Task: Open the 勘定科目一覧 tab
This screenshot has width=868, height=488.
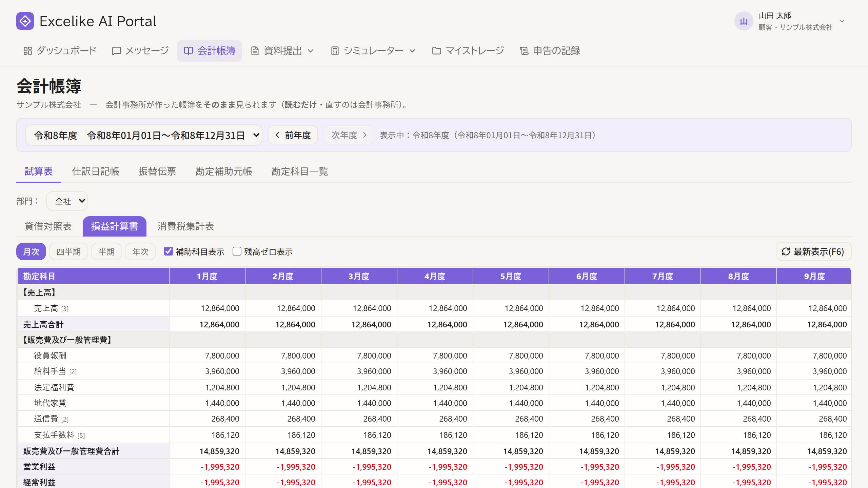Action: (300, 171)
